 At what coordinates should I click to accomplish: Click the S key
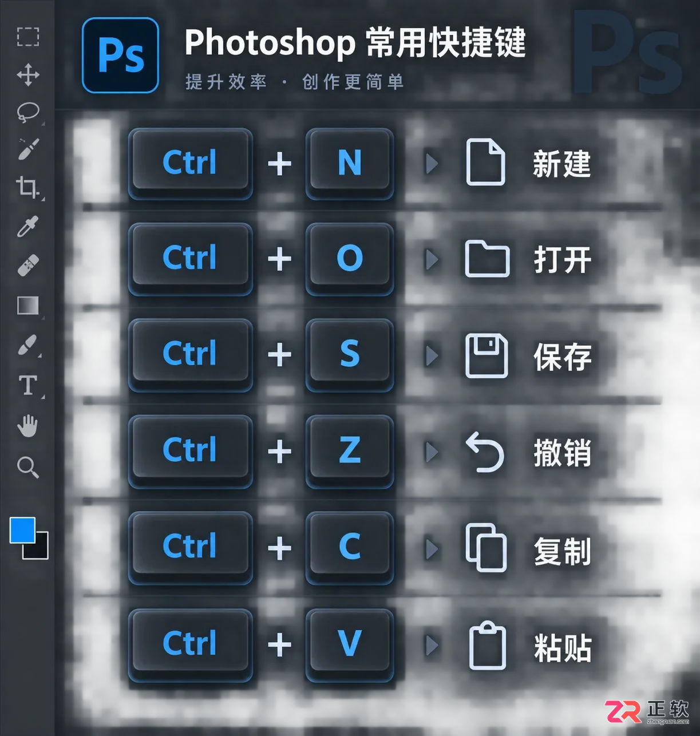[x=350, y=355]
